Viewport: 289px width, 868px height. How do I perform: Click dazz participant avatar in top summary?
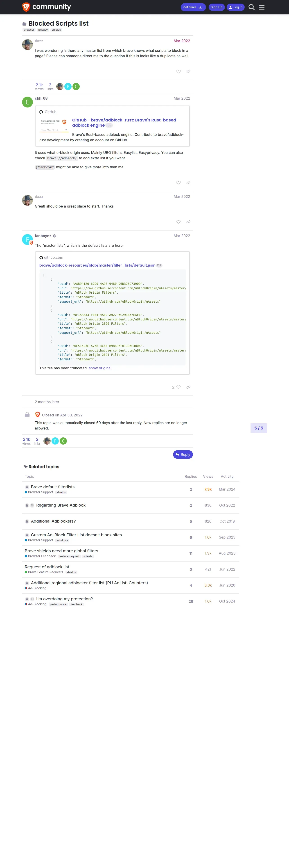[x=60, y=87]
